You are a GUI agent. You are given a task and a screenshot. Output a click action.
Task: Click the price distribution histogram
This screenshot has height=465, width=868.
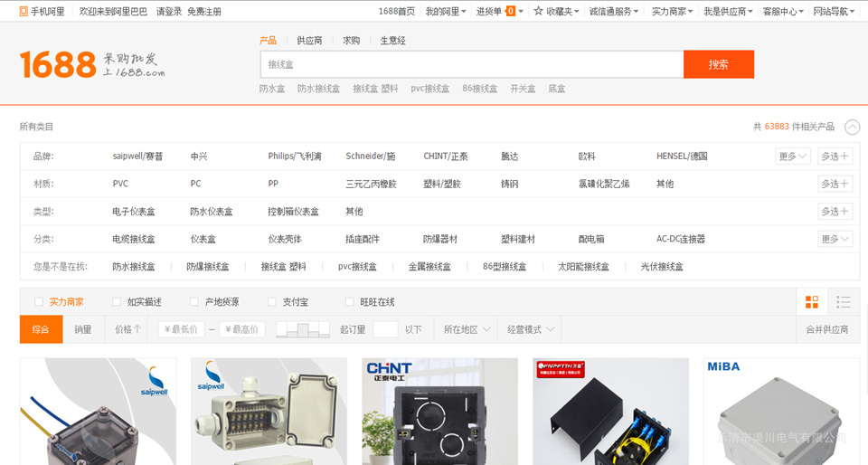(303, 329)
